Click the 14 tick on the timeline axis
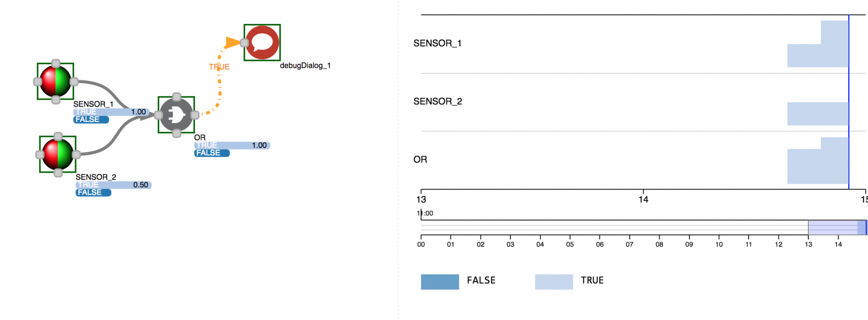The image size is (868, 320). 643,199
